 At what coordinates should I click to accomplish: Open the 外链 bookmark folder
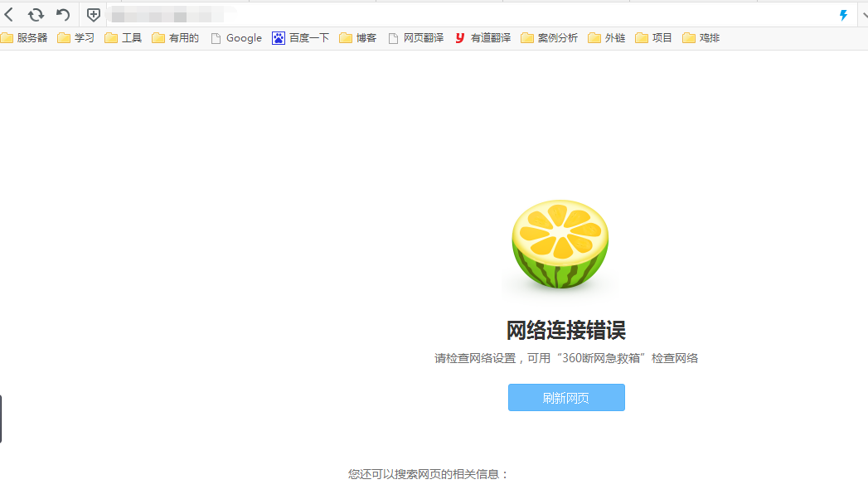coord(606,38)
